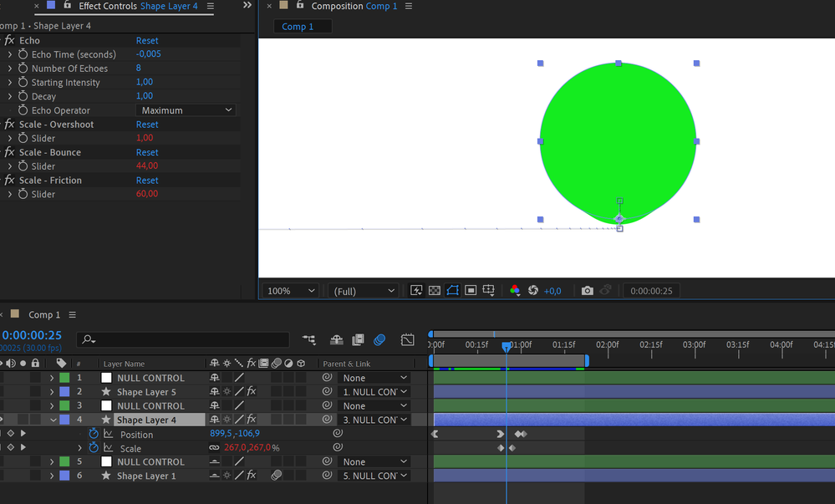Click the Region of Interest icon

point(471,291)
